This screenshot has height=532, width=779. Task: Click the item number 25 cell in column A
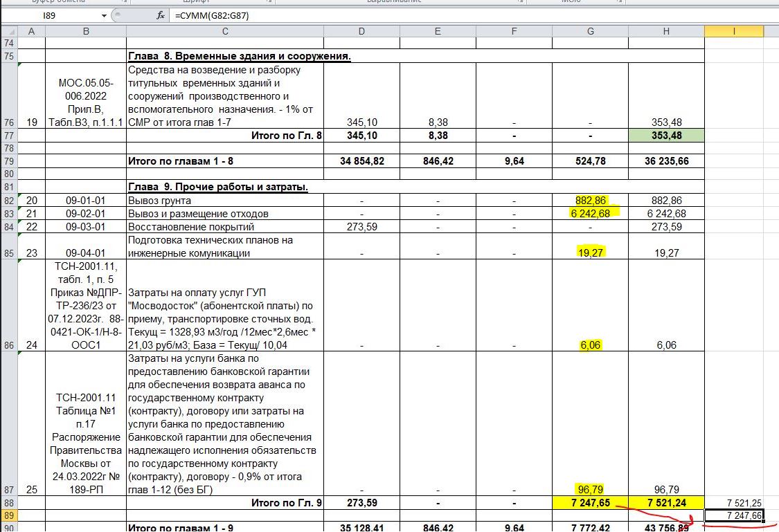(31, 424)
